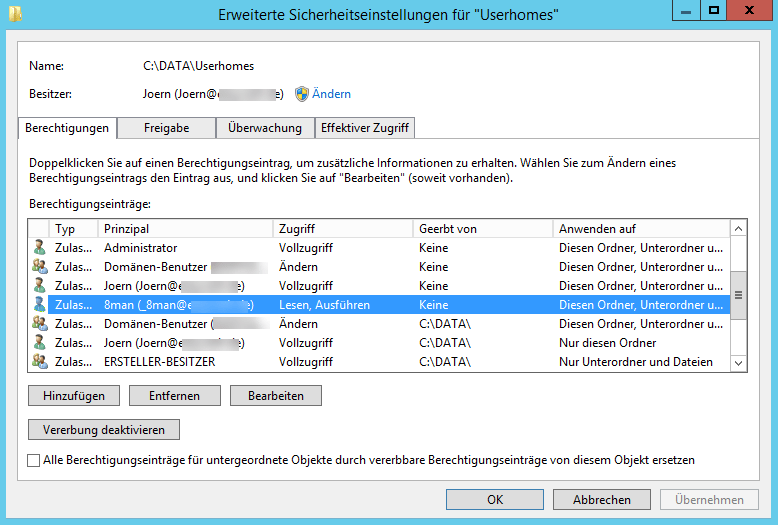Screen dimensions: 778x525
Task: Click the Bearbeiten button
Action: [x=275, y=396]
